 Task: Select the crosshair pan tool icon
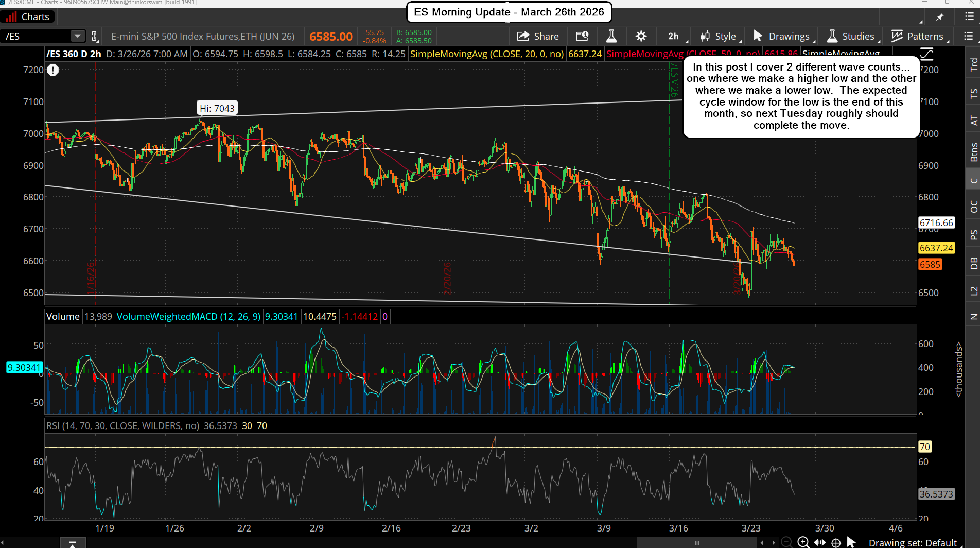click(836, 542)
